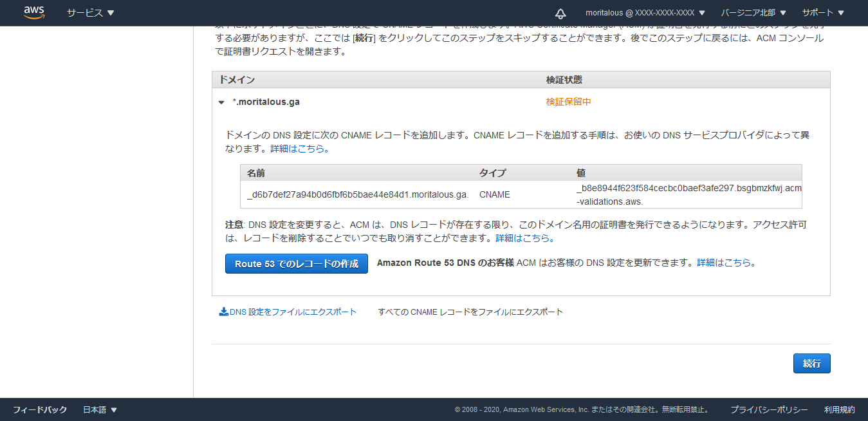Open the 日本語 language selector
Image resolution: width=868 pixels, height=421 pixels.
[100, 410]
